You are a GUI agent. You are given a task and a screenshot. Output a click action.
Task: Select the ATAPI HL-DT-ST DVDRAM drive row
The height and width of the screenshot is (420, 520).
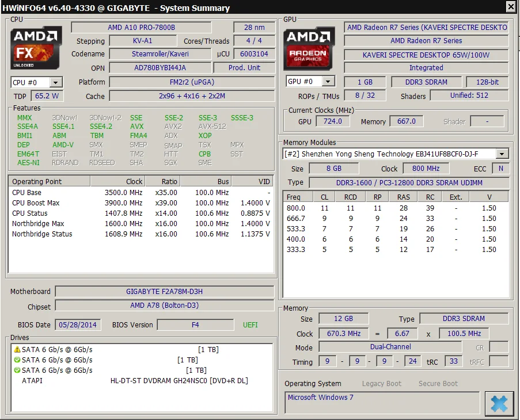tap(142, 380)
